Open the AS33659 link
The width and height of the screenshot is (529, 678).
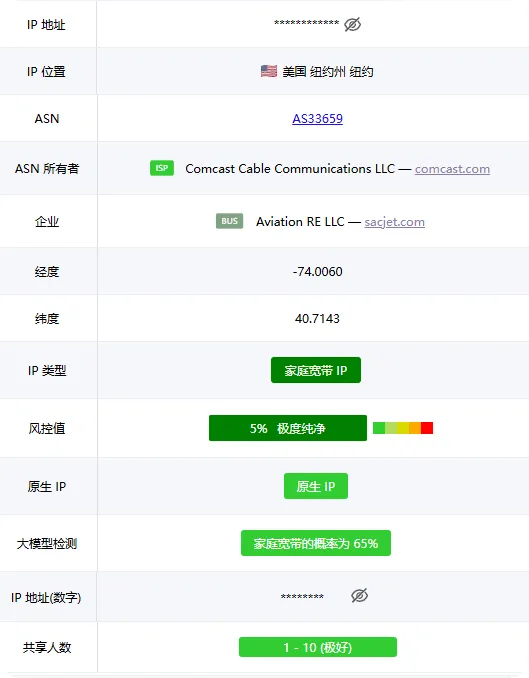click(x=317, y=118)
